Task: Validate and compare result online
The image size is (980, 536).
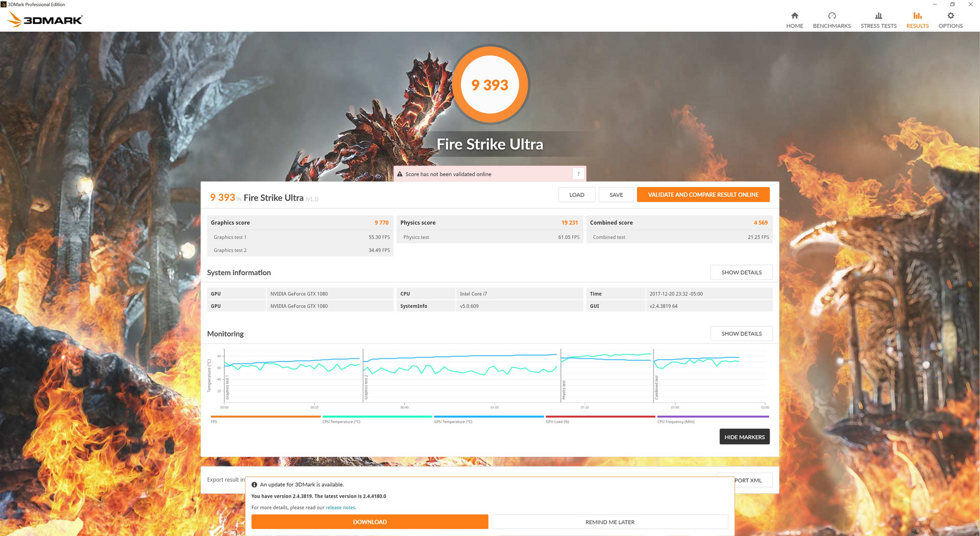Action: tap(703, 194)
